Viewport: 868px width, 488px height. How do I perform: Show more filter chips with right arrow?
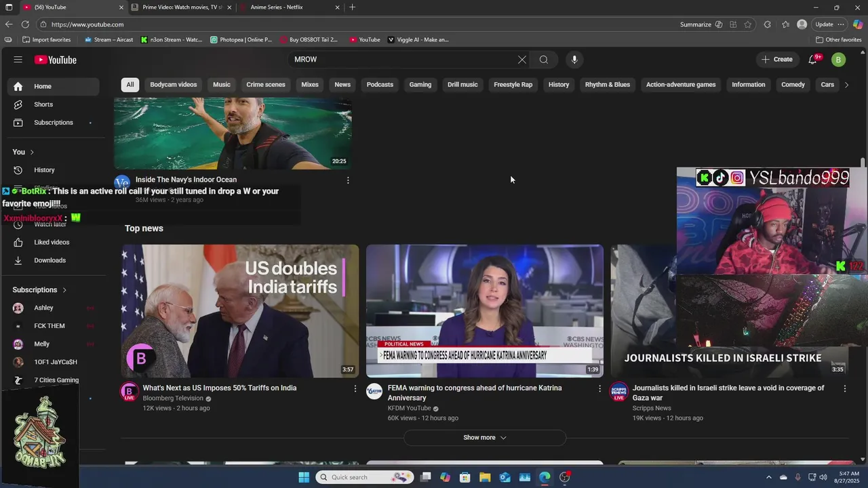(x=846, y=85)
